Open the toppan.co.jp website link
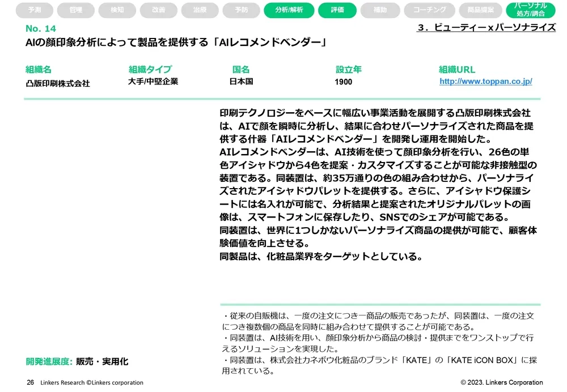The height and width of the screenshot is (392, 567). coord(485,82)
